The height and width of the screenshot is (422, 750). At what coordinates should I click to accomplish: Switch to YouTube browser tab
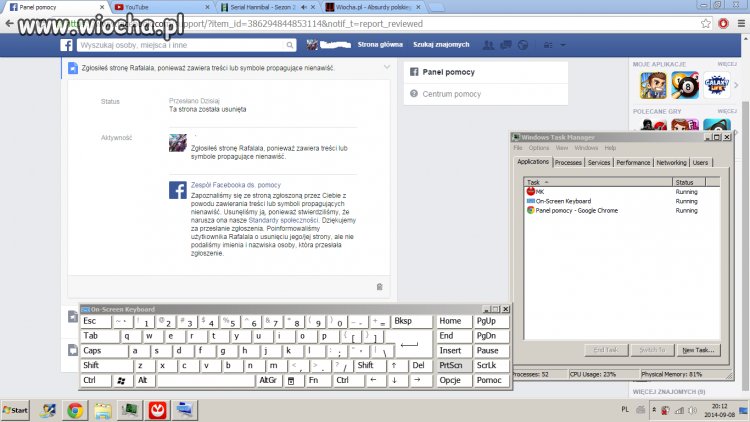click(161, 7)
